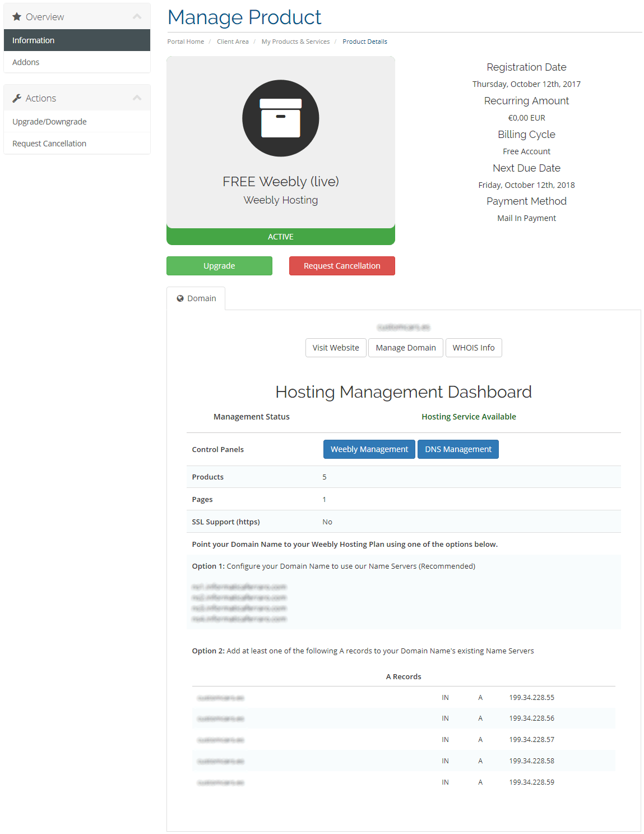Click the Billing Cycle heading
The image size is (644, 834).
[526, 135]
